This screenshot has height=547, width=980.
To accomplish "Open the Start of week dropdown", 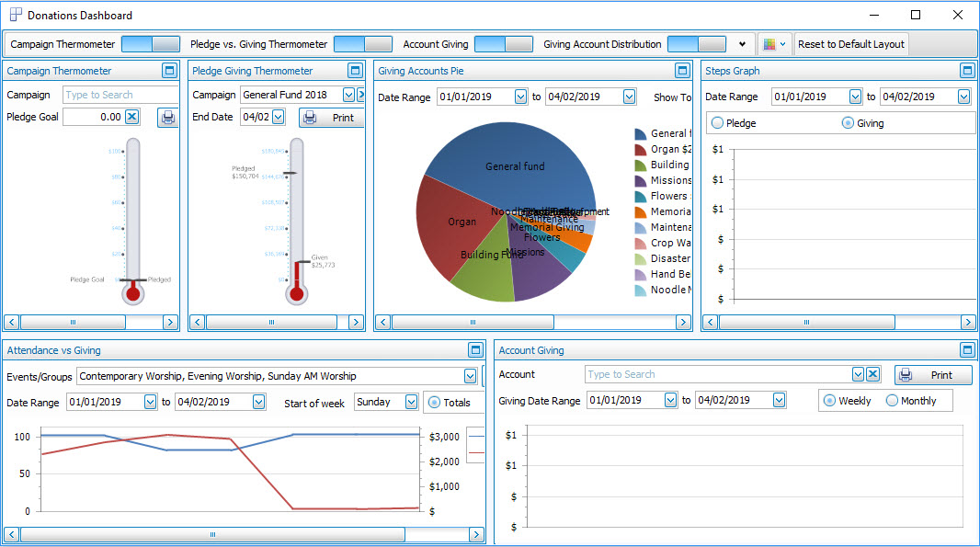I will (x=409, y=402).
